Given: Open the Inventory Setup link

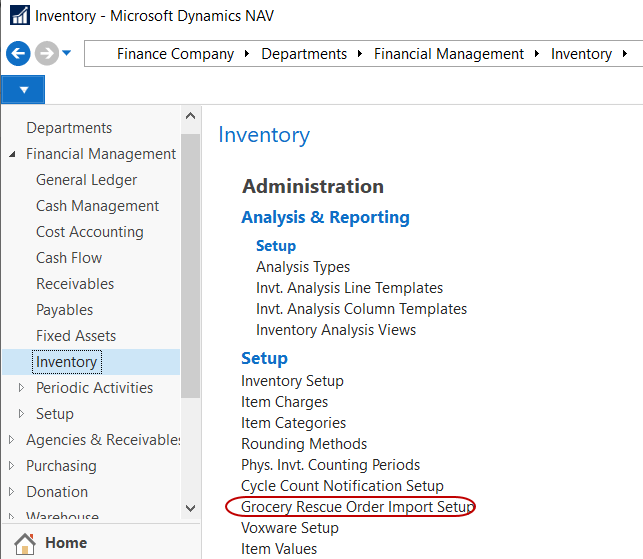Looking at the screenshot, I should (292, 381).
